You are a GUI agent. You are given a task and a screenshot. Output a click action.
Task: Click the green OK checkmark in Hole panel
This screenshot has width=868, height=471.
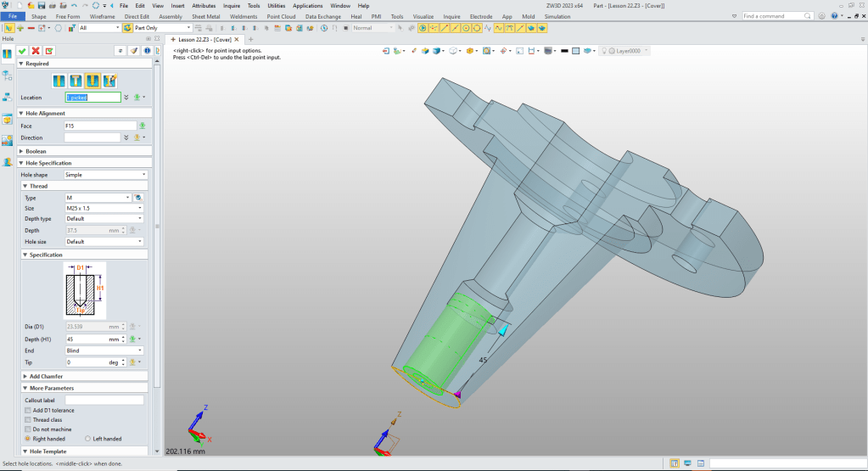22,51
